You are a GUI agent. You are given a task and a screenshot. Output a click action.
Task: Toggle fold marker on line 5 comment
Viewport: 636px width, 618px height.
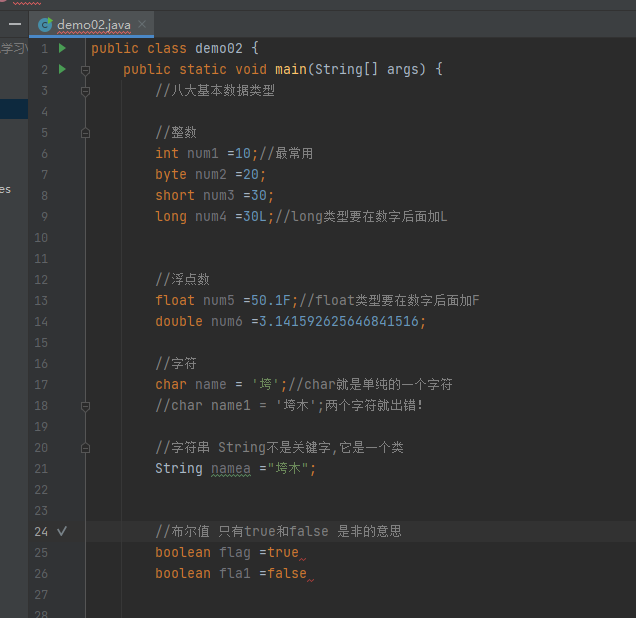(85, 133)
